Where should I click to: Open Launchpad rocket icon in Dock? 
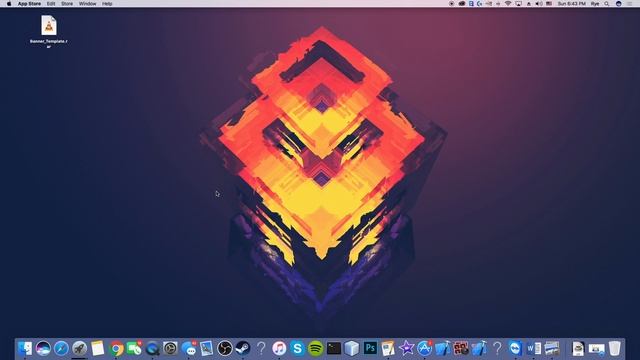(80, 348)
